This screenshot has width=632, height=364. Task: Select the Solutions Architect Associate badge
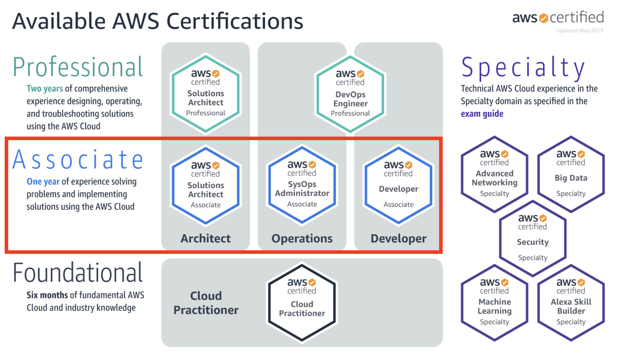[x=206, y=186]
